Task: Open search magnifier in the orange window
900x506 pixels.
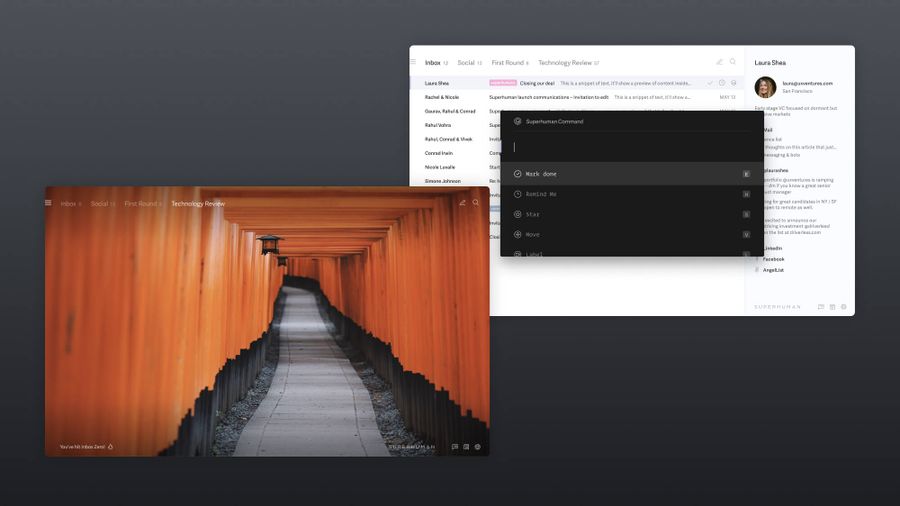Action: pyautogui.click(x=476, y=203)
